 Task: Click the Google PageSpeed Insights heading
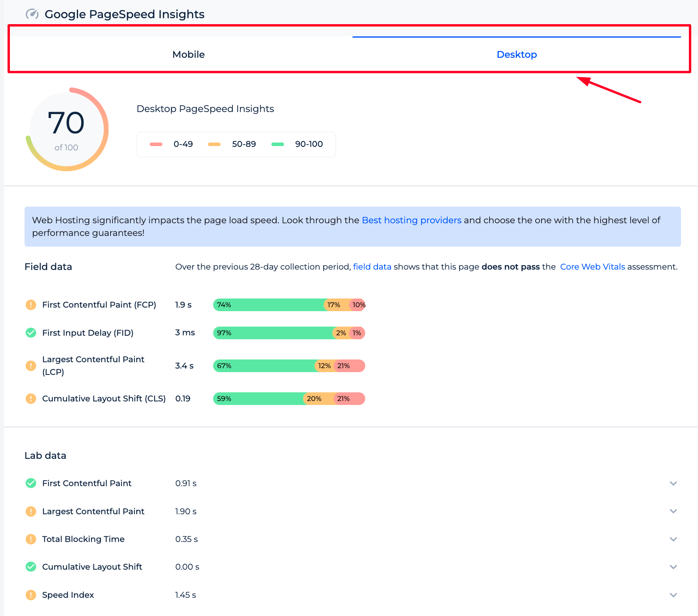click(x=124, y=14)
